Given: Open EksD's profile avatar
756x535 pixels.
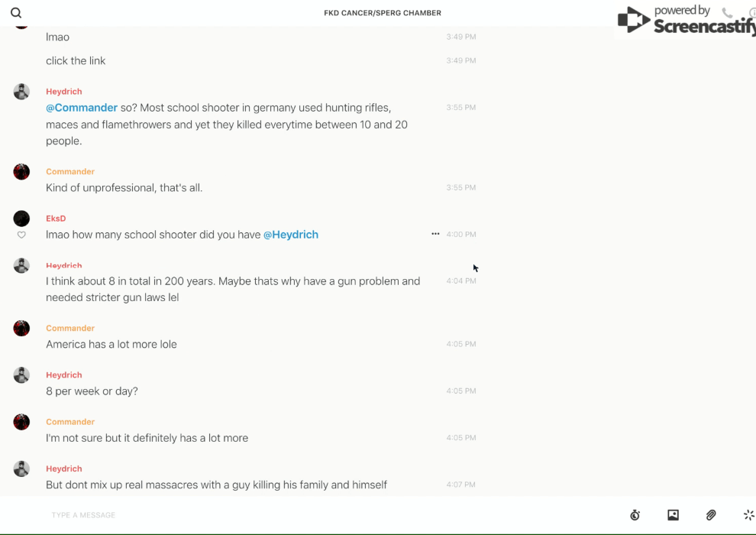Looking at the screenshot, I should [x=21, y=219].
